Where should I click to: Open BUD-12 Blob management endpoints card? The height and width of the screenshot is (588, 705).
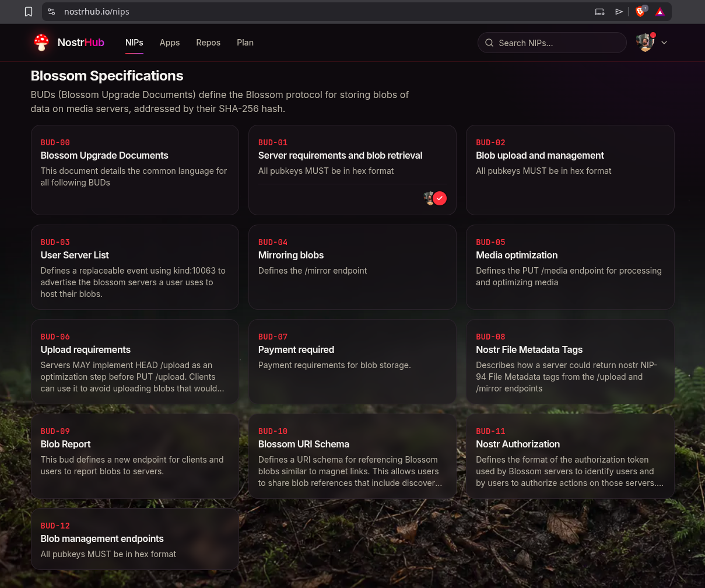click(x=135, y=539)
